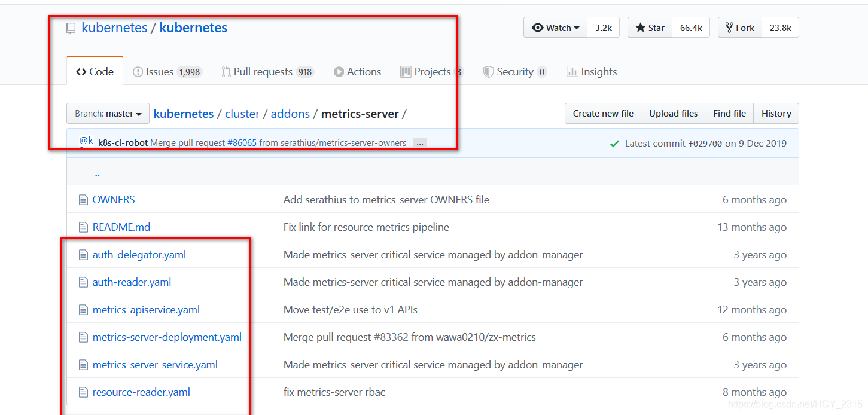Open 'Fix link for resource metrics pipeline' commit
This screenshot has width=868, height=415.
366,227
